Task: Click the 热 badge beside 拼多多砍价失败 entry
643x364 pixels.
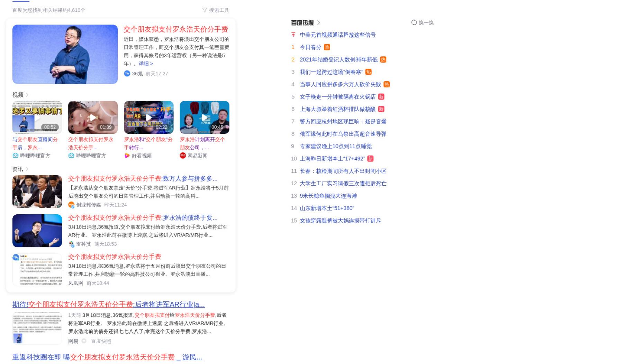Action: (387, 84)
